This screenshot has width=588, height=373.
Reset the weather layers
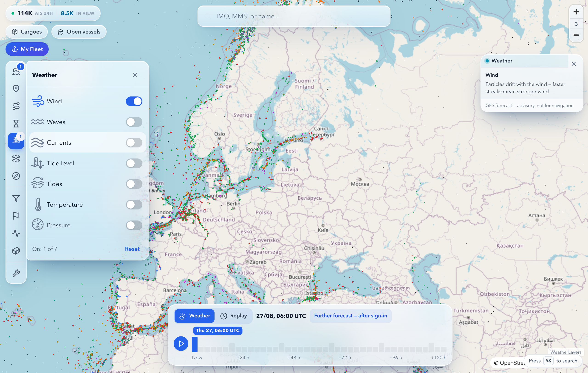[132, 249]
